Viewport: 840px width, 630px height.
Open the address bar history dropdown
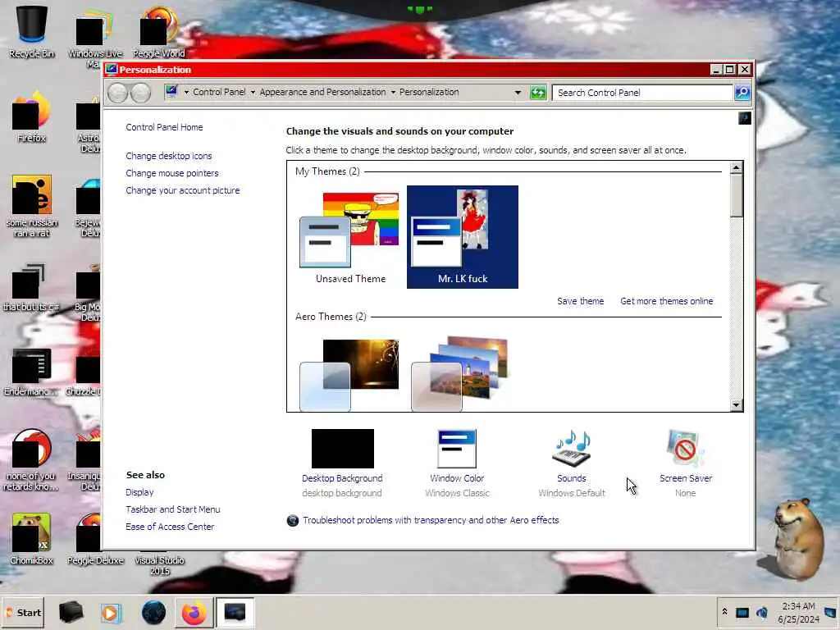click(518, 93)
